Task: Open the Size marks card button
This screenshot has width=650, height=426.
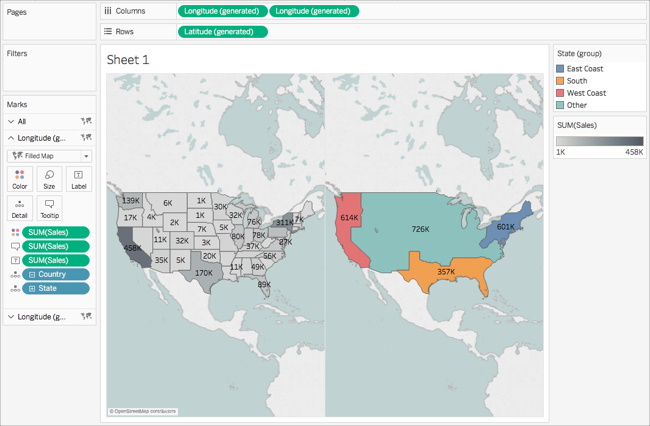Action: pos(49,179)
